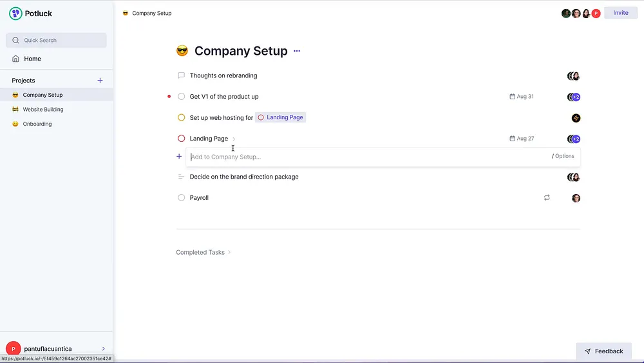Toggle the Payroll task completion circle
The width and height of the screenshot is (644, 363).
tap(182, 198)
